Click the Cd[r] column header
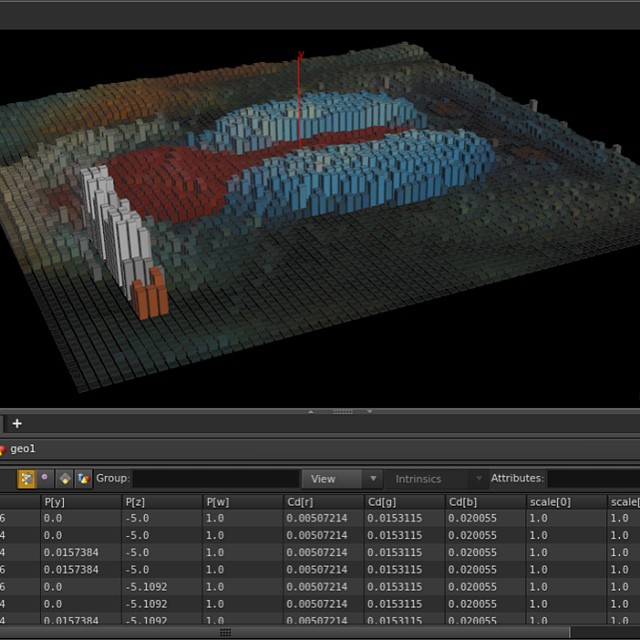Image resolution: width=640 pixels, height=640 pixels. [x=300, y=501]
